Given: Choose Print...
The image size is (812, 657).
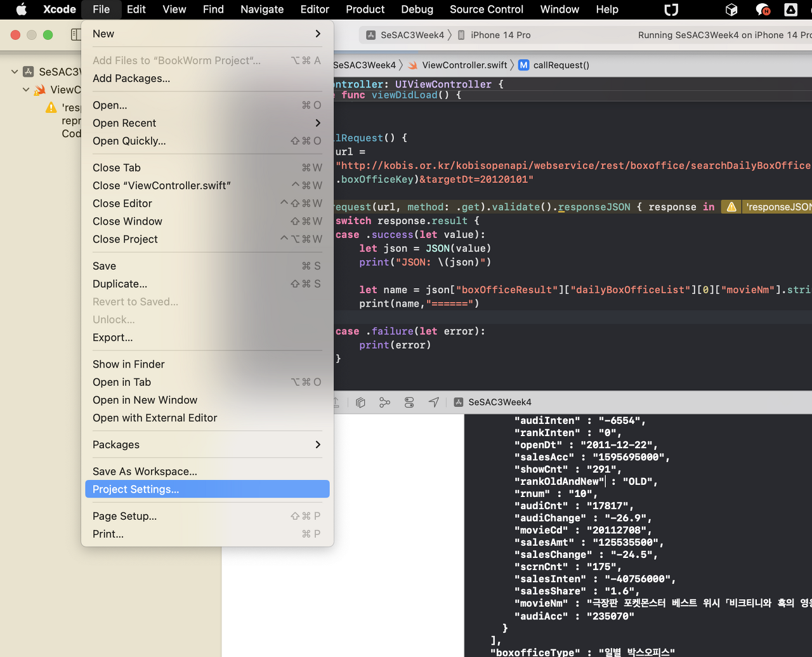Looking at the screenshot, I should pos(207,534).
